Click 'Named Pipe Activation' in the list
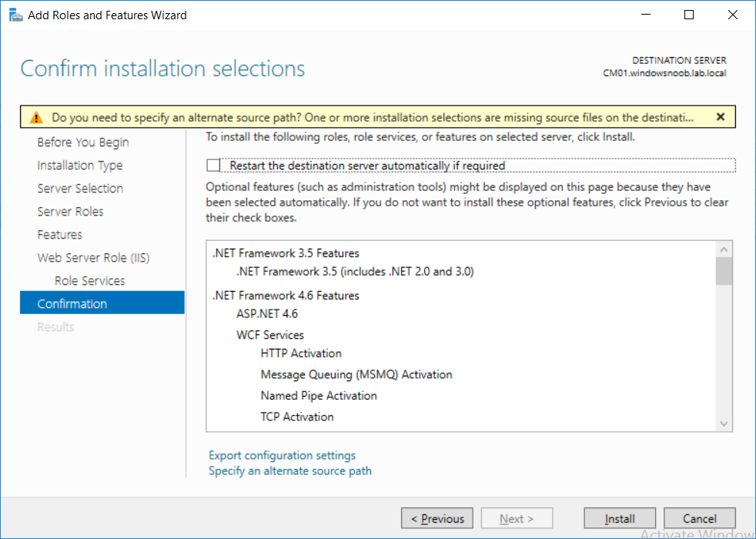 (x=319, y=396)
